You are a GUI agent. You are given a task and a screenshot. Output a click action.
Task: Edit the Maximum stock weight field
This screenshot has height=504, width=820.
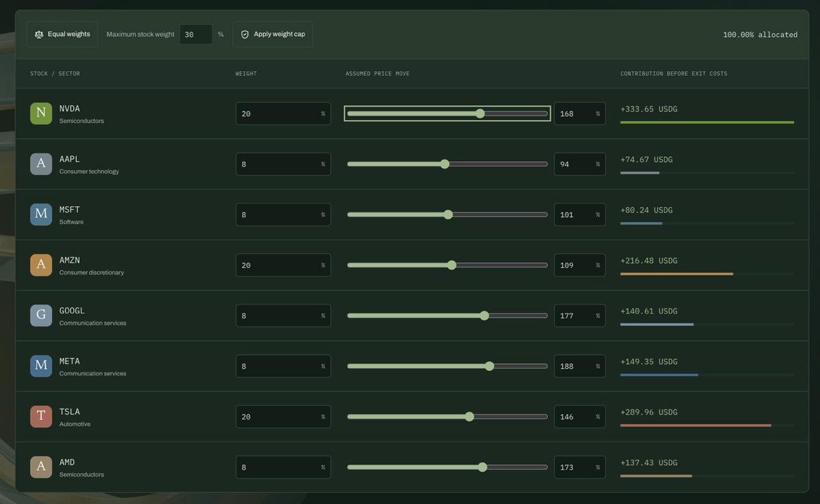(196, 34)
